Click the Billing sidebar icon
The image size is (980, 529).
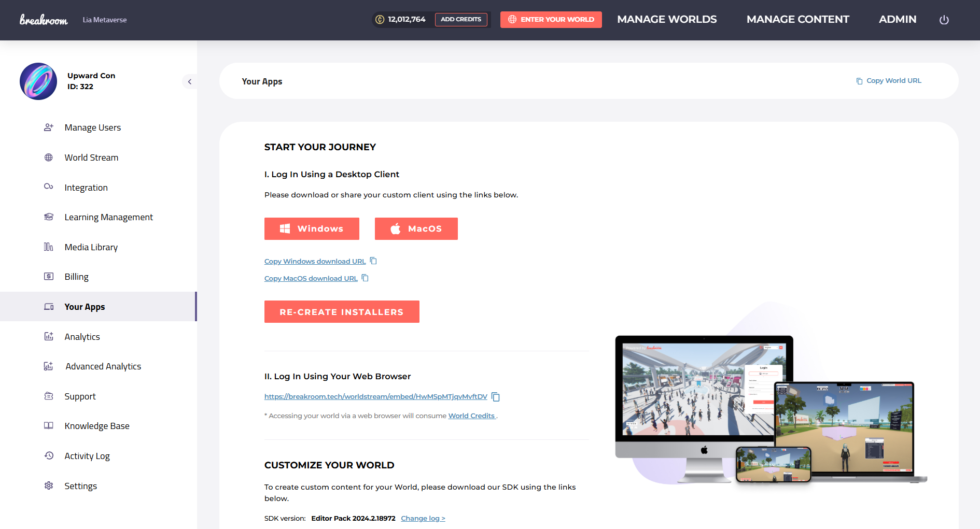[x=49, y=276]
